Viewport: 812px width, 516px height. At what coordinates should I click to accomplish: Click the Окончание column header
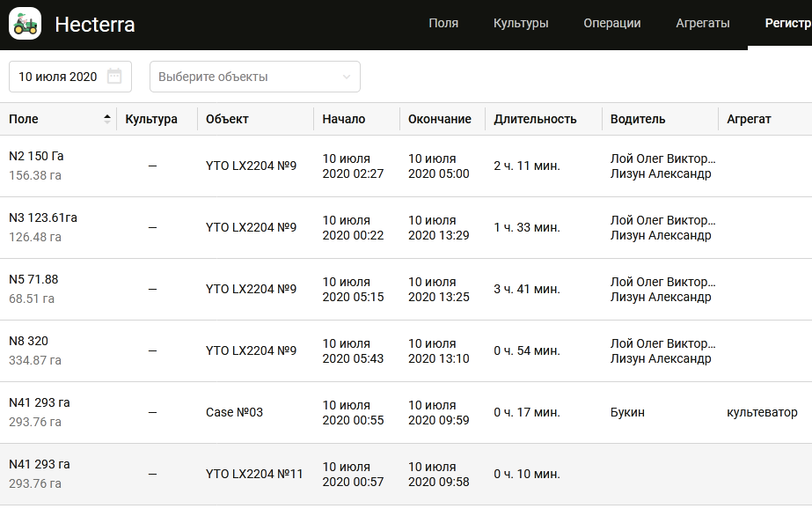tap(440, 119)
